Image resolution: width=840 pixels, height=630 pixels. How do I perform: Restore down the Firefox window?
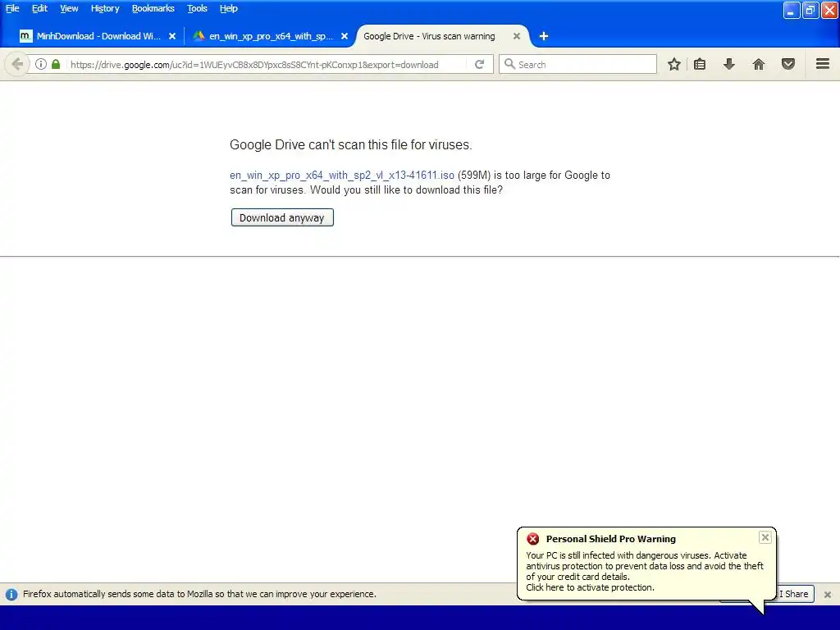tap(810, 10)
